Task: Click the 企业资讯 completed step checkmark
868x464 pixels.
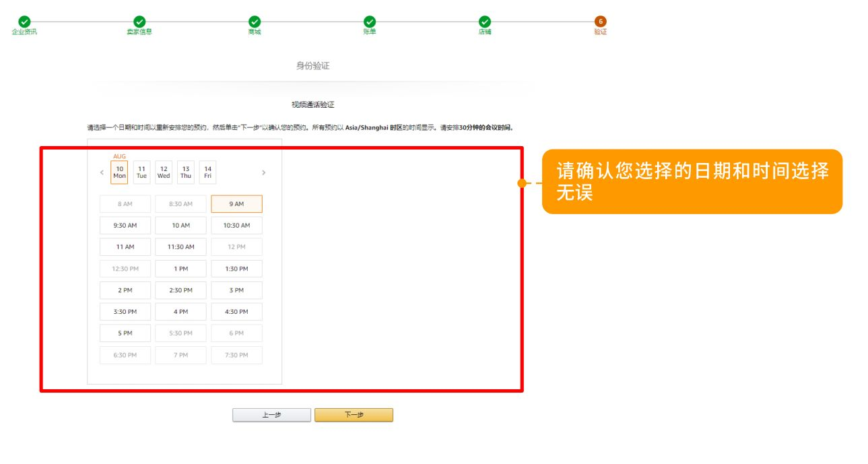Action: pyautogui.click(x=24, y=22)
